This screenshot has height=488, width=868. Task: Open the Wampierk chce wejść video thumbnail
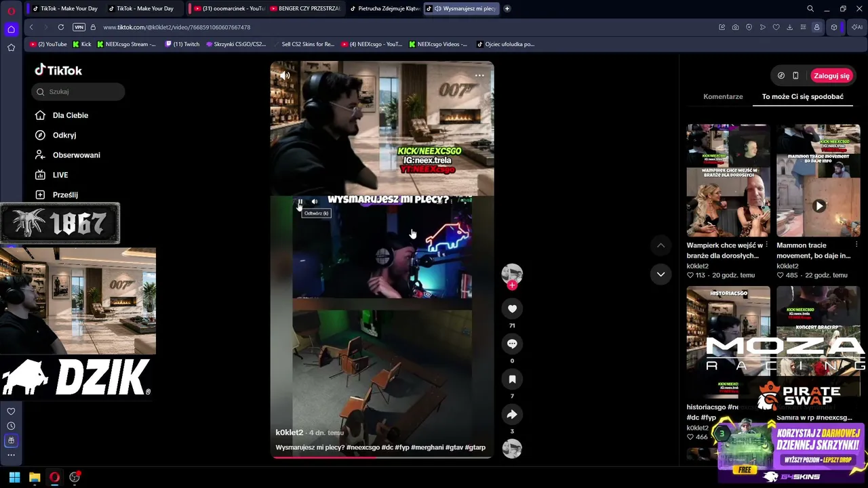pos(728,180)
